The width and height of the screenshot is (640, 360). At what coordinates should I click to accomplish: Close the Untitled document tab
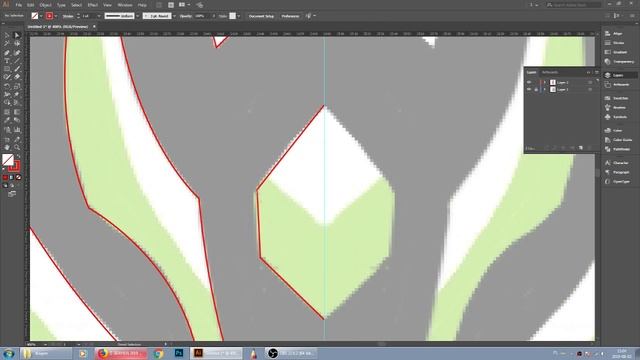pyautogui.click(x=94, y=27)
